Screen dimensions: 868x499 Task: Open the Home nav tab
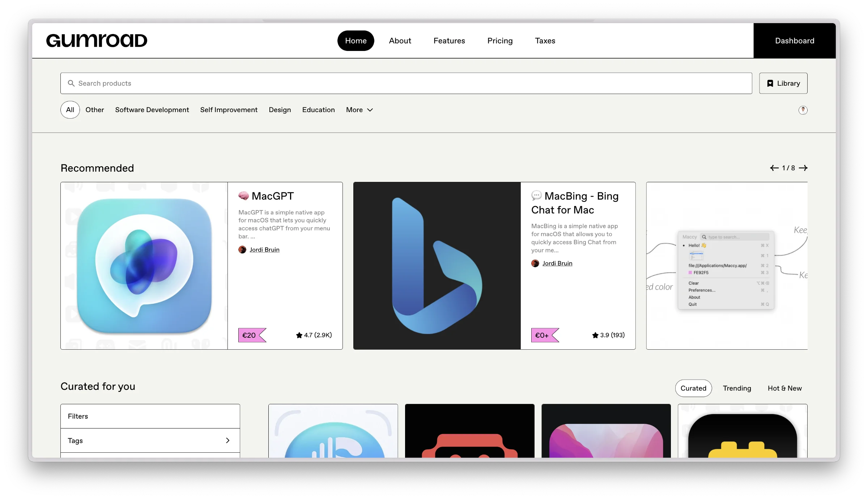click(x=356, y=40)
